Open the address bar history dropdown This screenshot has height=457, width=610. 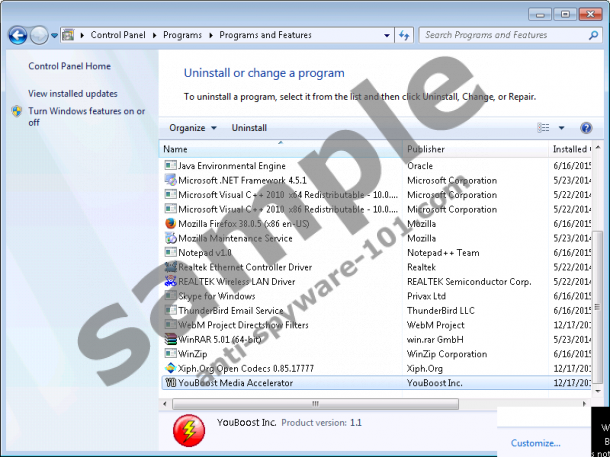tap(386, 35)
